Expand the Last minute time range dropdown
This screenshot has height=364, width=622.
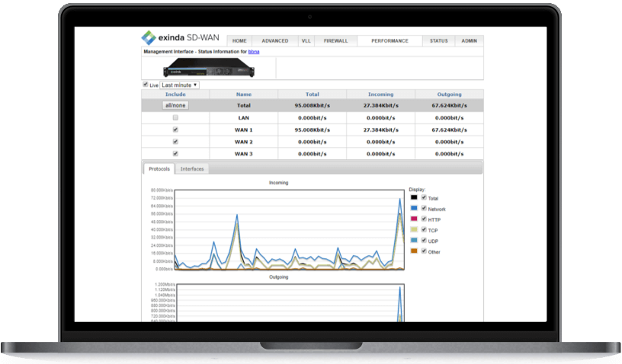point(179,85)
